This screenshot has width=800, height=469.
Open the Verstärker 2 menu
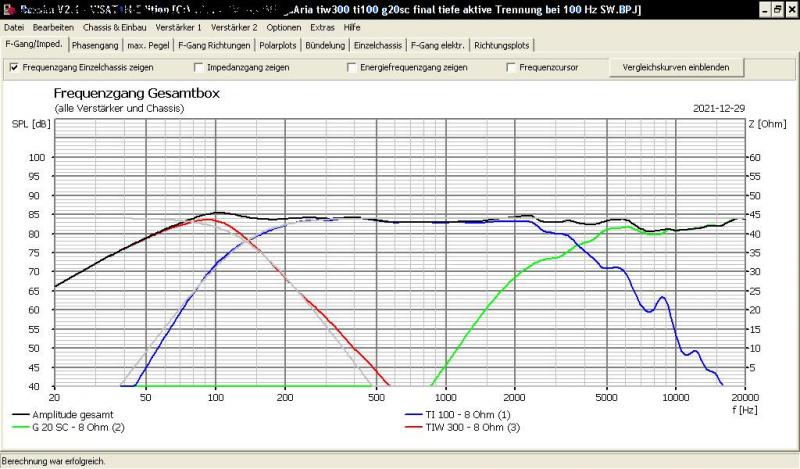coord(234,28)
